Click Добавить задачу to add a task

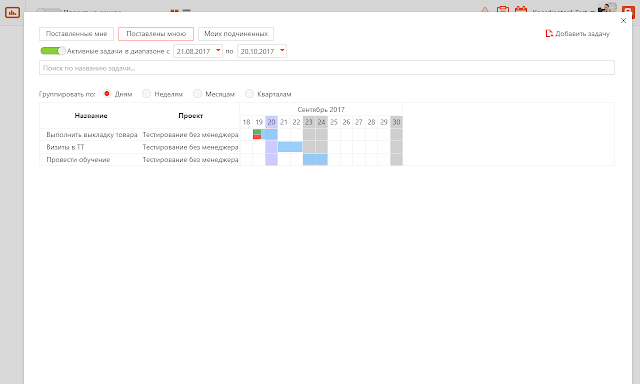(x=578, y=33)
